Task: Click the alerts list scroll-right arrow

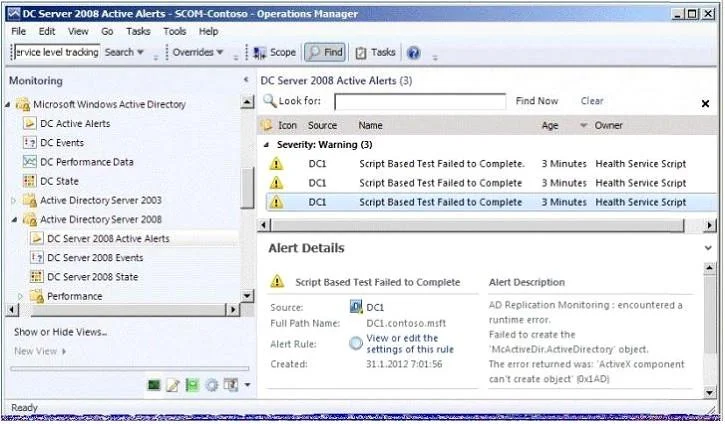Action: (710, 225)
